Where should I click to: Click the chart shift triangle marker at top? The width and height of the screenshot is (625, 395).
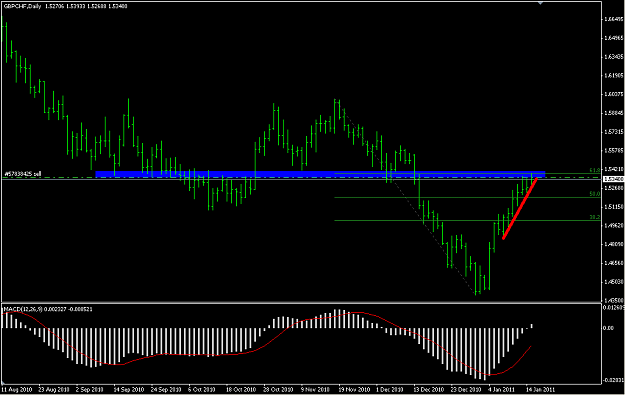tap(540, 3)
